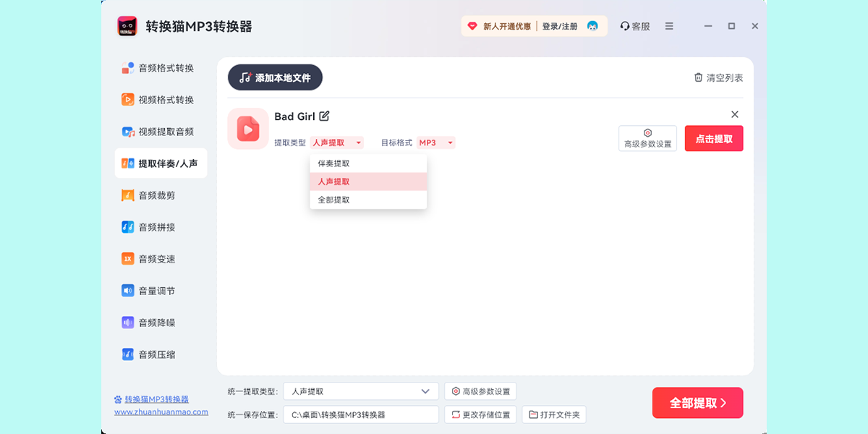The width and height of the screenshot is (868, 434).
Task: Switch to the 音频变速 tool
Action: [158, 258]
